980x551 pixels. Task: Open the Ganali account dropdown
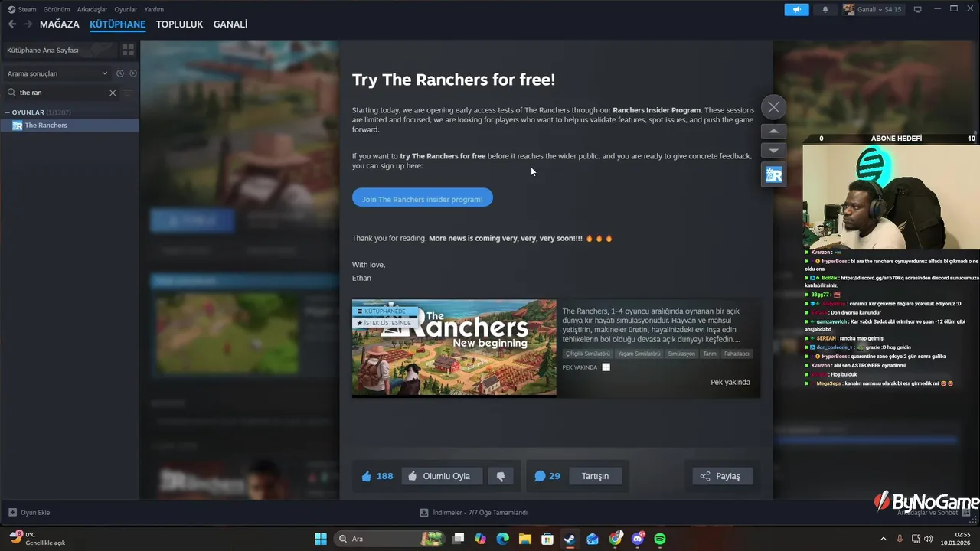pos(873,9)
